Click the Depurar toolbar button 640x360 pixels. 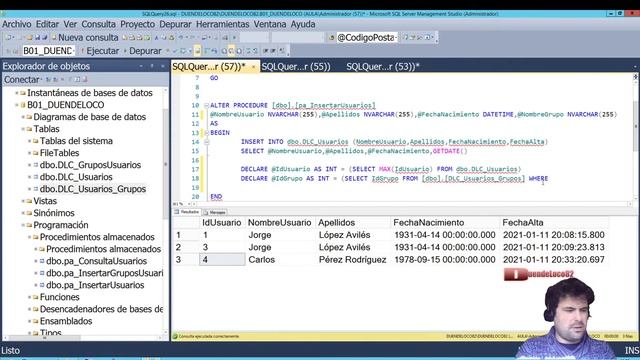142,51
